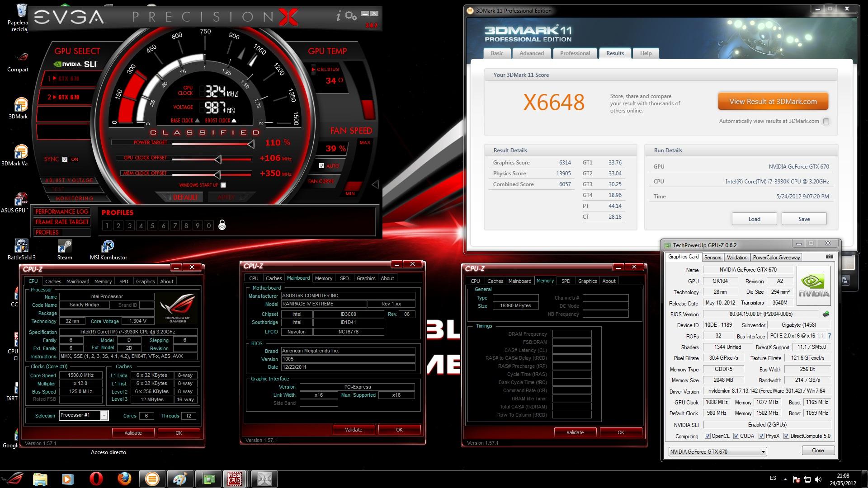868x488 pixels.
Task: Open the FRAME RATE TARGET panel
Action: (x=62, y=222)
